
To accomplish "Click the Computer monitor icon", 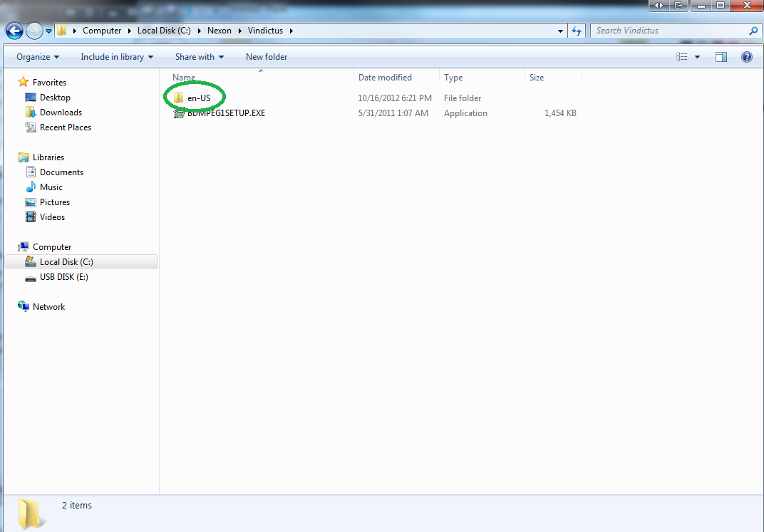I will point(24,247).
